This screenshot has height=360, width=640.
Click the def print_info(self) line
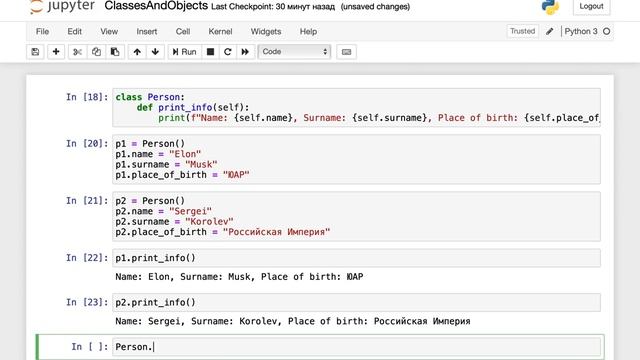[193, 107]
